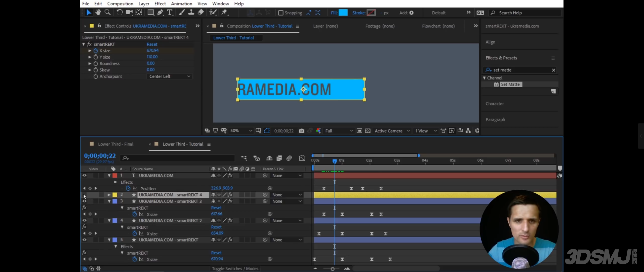Select the Rotation tool
The width and height of the screenshot is (644, 272).
pyautogui.click(x=119, y=12)
